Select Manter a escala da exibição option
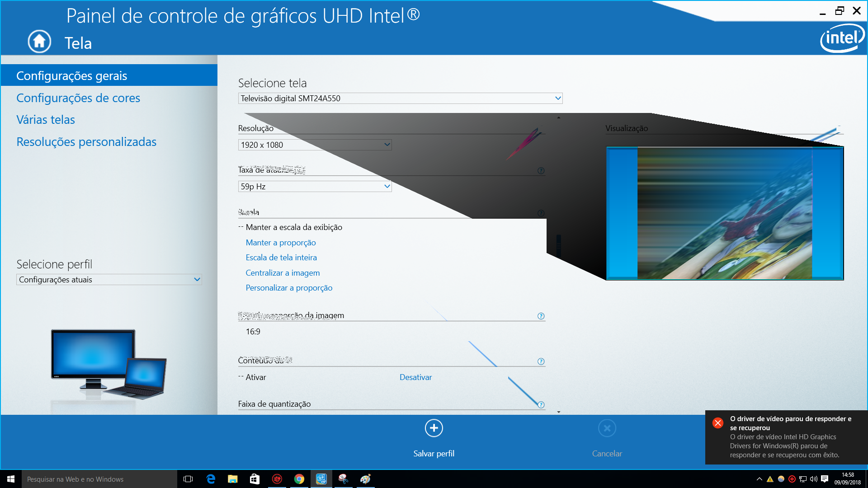This screenshot has width=868, height=488. (294, 227)
